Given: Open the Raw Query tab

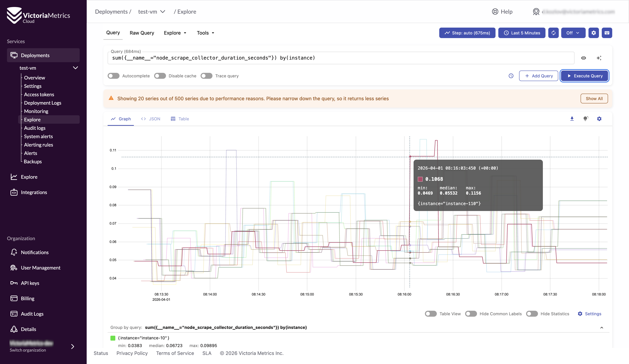Looking at the screenshot, I should point(142,33).
